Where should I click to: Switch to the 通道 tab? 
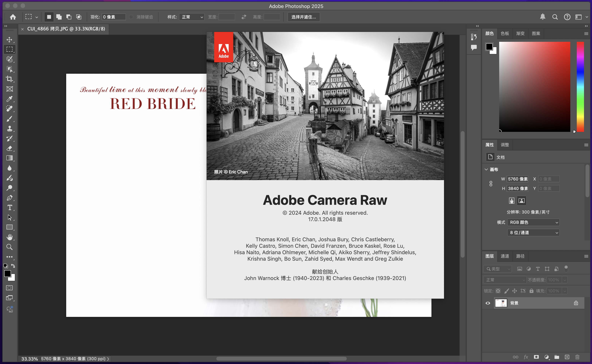point(505,256)
